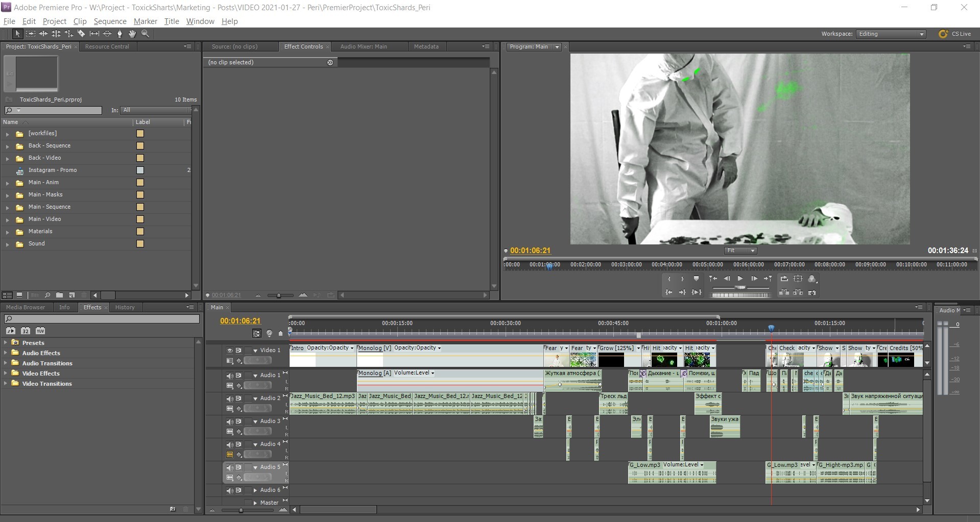The height and width of the screenshot is (522, 980).
Task: Toggle the timeline Snap magnet icon
Action: coord(257,333)
